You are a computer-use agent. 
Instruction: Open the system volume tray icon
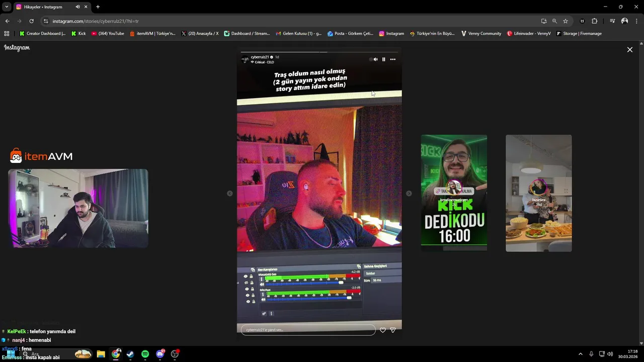[610, 354]
